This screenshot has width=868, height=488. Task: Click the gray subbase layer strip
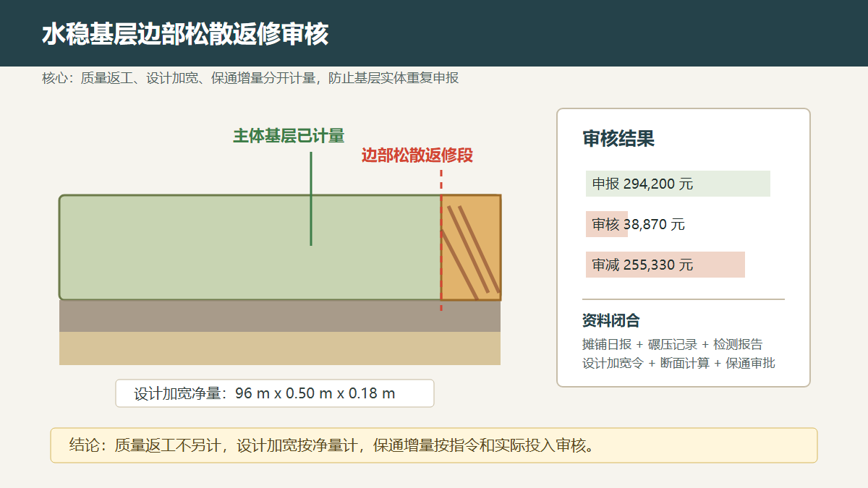(280, 316)
